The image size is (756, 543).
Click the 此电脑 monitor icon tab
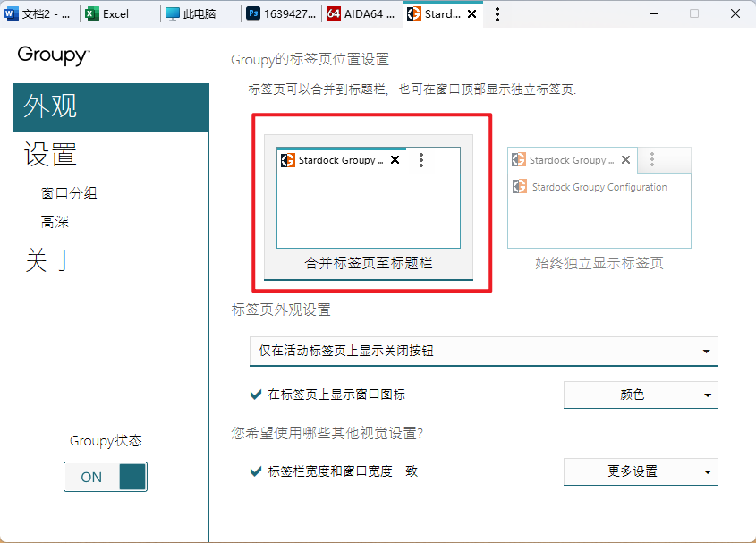click(x=173, y=14)
